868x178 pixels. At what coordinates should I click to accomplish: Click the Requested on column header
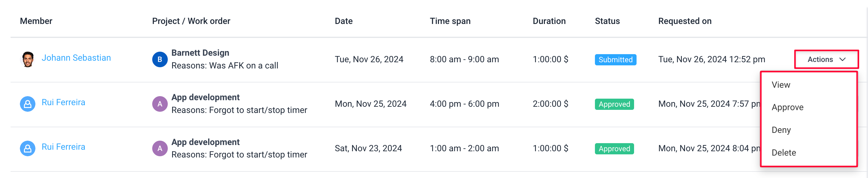(x=685, y=21)
